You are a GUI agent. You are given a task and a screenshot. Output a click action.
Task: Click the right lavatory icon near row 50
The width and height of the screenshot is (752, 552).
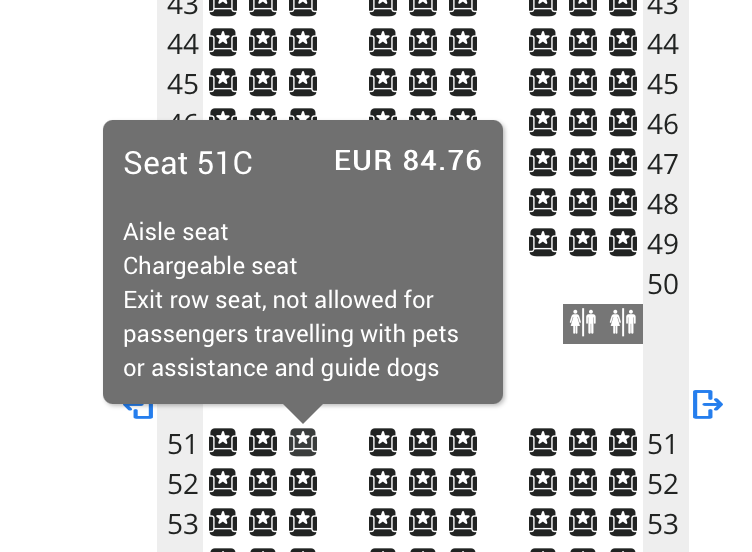pyautogui.click(x=623, y=323)
